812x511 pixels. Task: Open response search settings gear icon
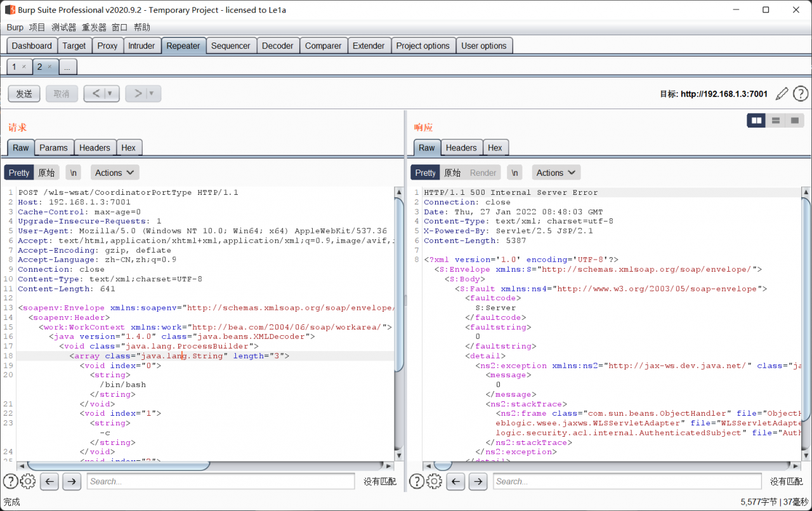click(435, 481)
